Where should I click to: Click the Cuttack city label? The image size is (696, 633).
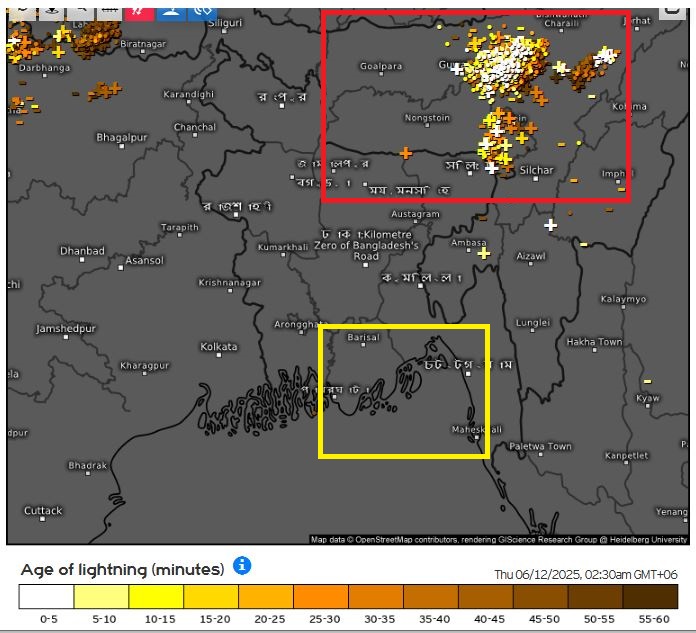(x=43, y=510)
